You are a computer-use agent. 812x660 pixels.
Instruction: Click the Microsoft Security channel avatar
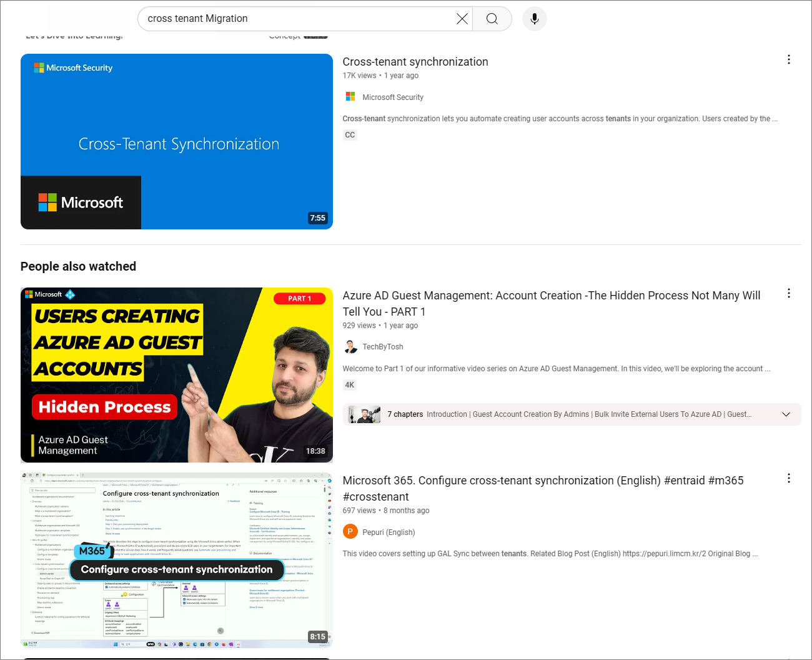coord(350,97)
